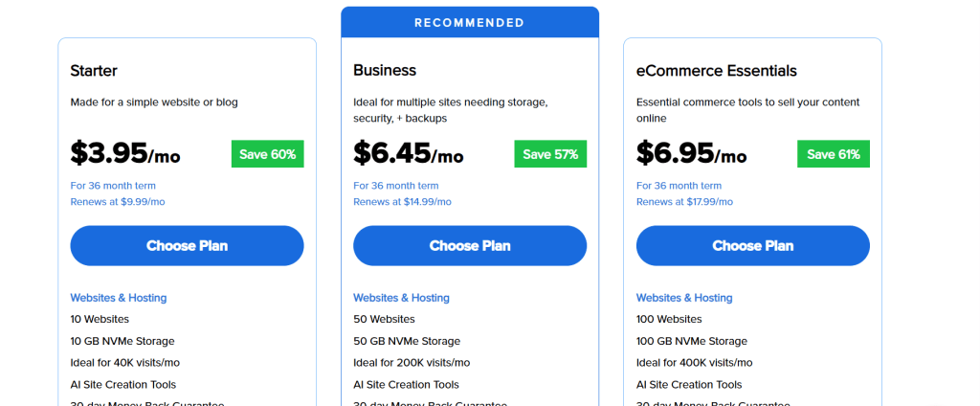Open the eCommerce Essentials Websites & Hosting link

(684, 298)
